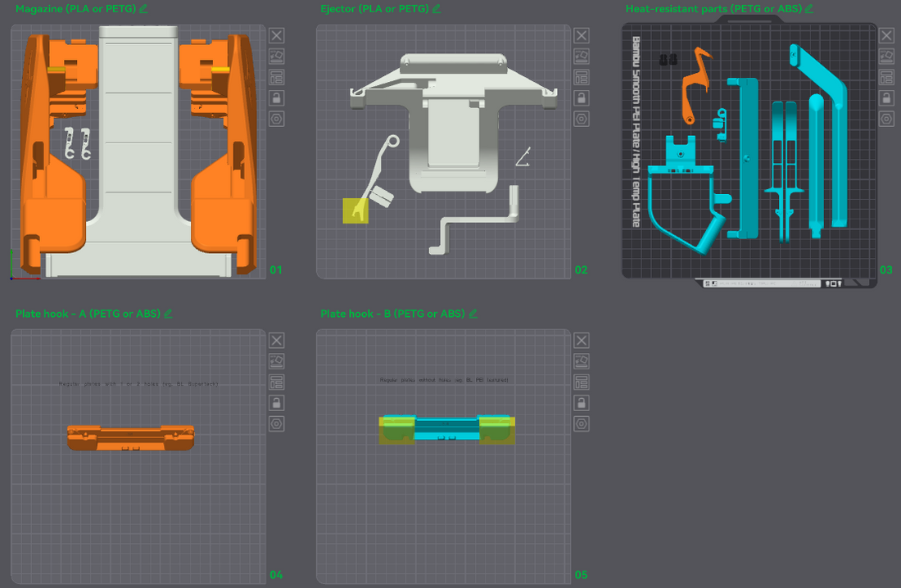Image resolution: width=901 pixels, height=588 pixels.
Task: Auto-orient objects on Heat-resistant parts plate
Action: [x=886, y=57]
